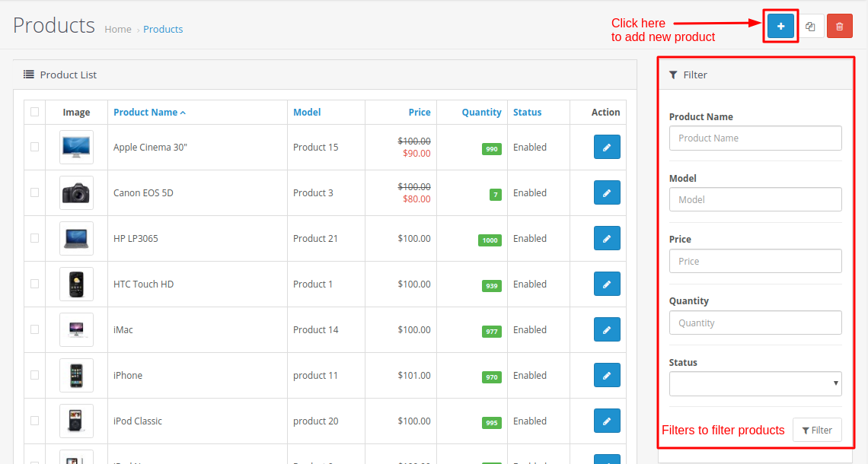
Task: Click the Product 15 model cell
Action: [x=315, y=147]
